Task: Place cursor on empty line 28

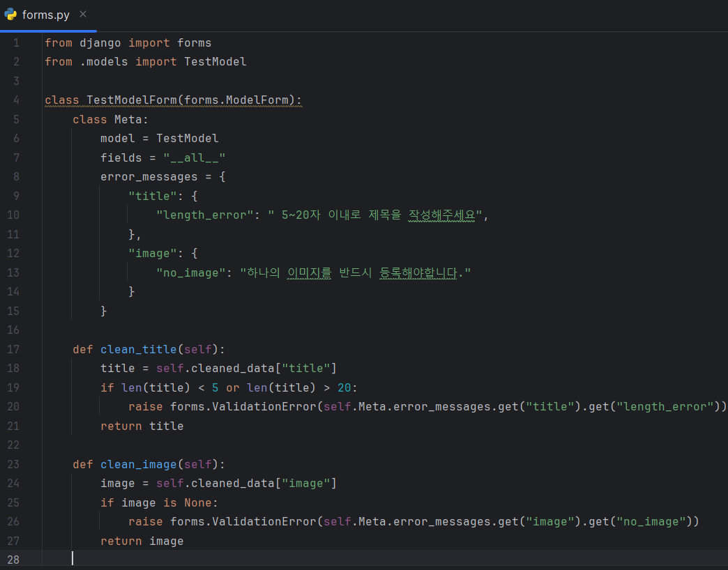Action: 386,560
